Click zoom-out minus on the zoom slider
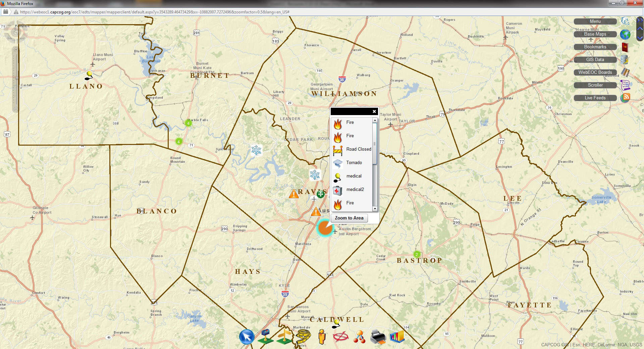The image size is (644, 349). tap(15, 109)
